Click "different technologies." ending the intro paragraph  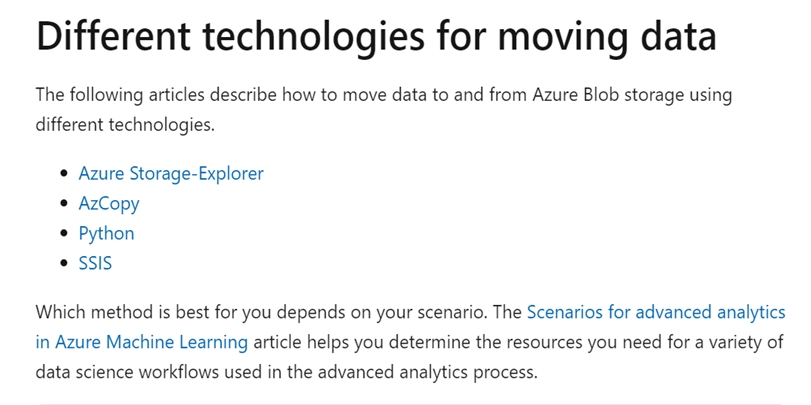[x=124, y=126]
